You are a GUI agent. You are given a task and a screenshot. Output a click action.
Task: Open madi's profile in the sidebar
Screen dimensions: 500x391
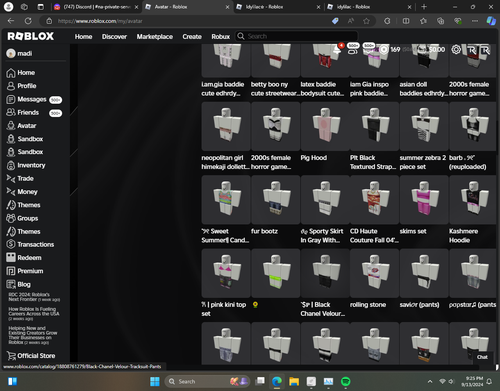point(20,53)
